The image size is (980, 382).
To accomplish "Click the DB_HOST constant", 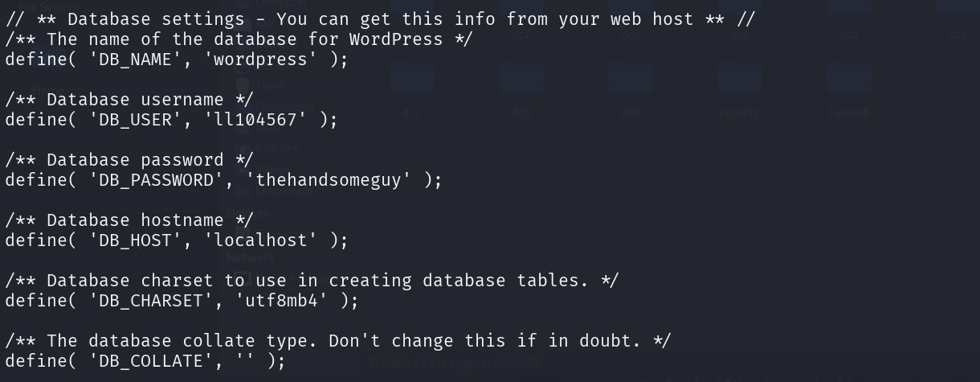I will [x=135, y=240].
